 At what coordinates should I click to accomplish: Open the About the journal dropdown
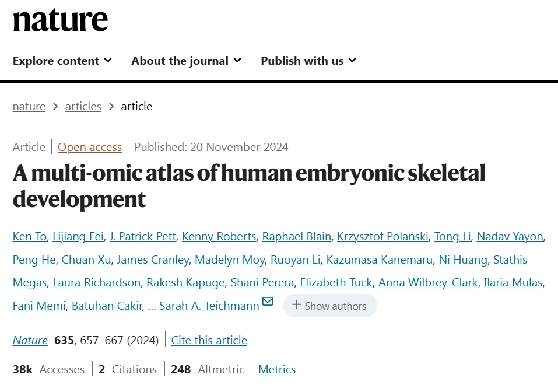[x=186, y=61]
